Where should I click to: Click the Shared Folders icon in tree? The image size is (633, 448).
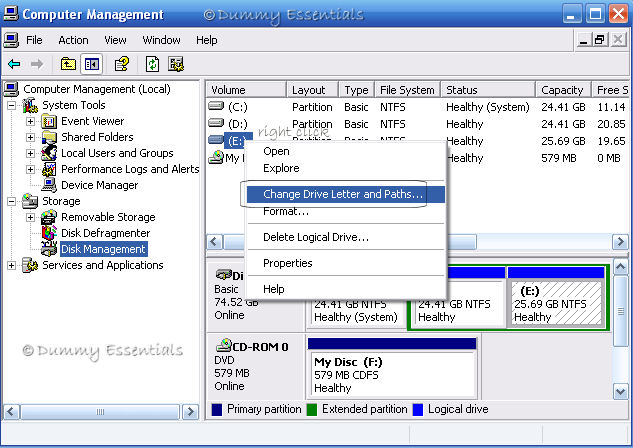click(49, 137)
